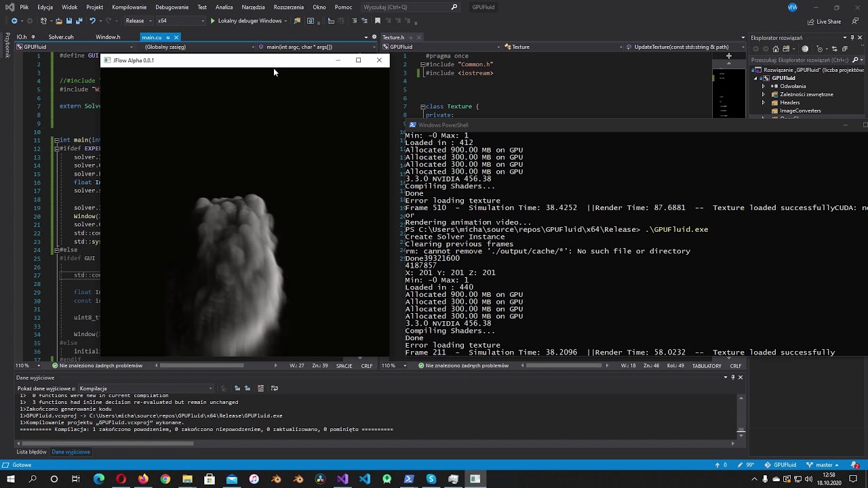Switch to the IO.h tab
The image size is (868, 488).
(x=22, y=37)
